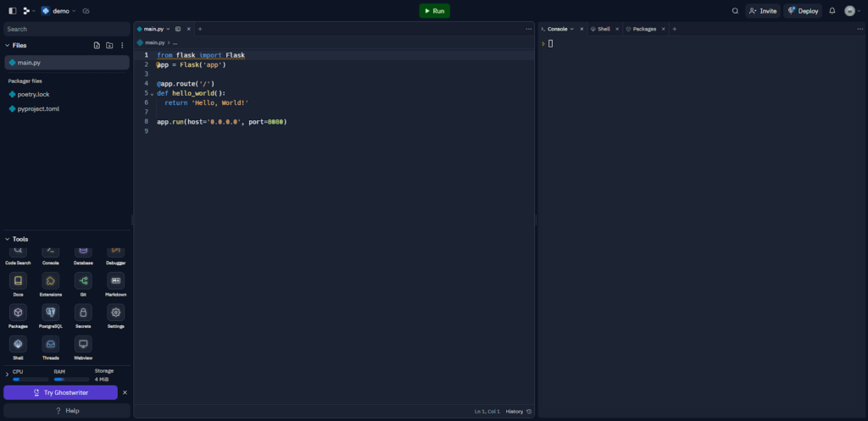The height and width of the screenshot is (421, 868).
Task: Select main.py in the file tree
Action: 66,63
